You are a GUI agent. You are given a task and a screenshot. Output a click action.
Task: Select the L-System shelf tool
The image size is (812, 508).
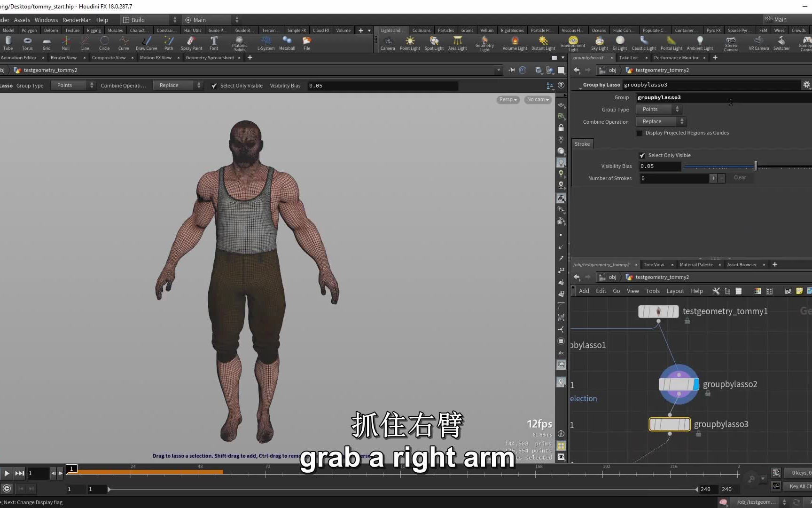click(265, 43)
